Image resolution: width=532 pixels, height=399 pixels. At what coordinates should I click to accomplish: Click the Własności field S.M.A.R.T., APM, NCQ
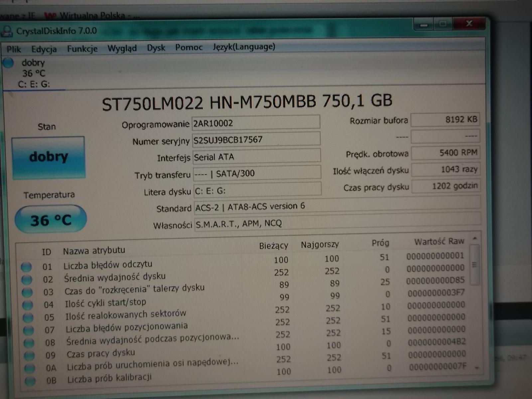pos(337,222)
